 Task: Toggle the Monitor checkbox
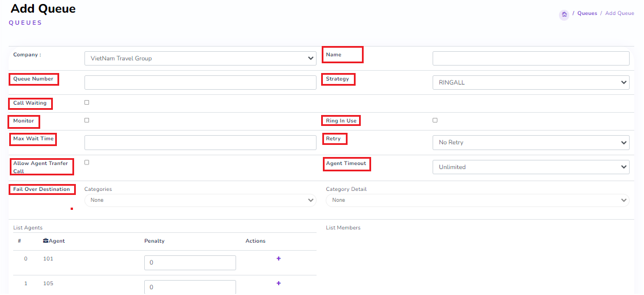tap(87, 120)
